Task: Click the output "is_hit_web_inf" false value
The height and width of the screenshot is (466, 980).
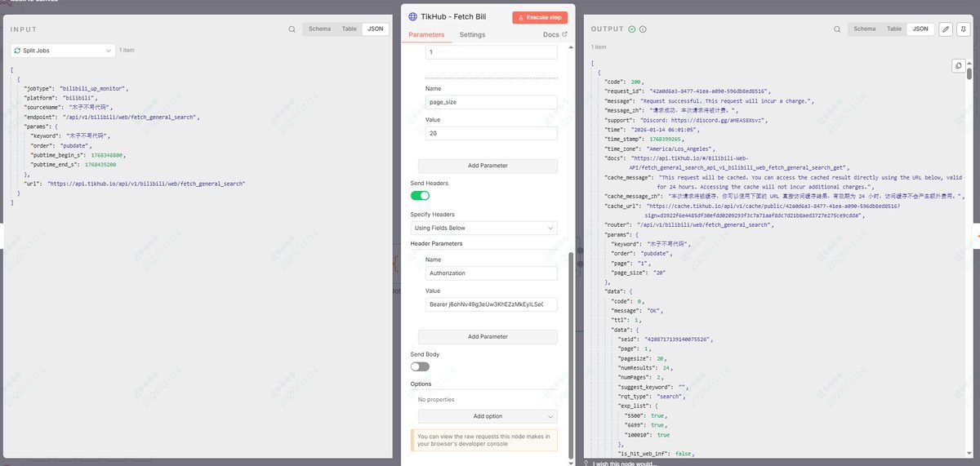Action: [x=684, y=453]
